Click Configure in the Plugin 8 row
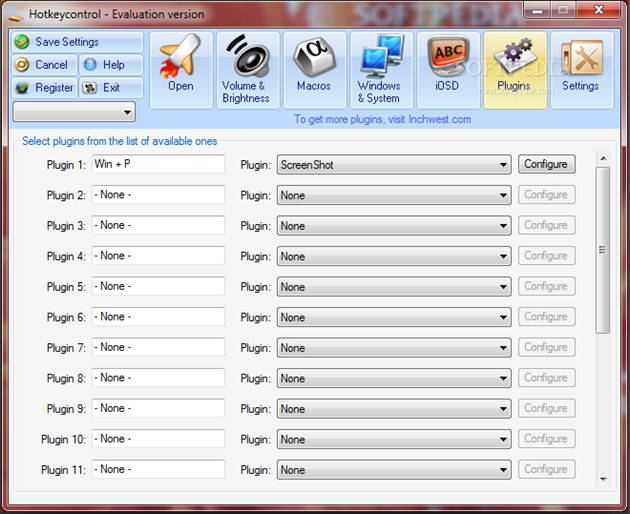The width and height of the screenshot is (630, 514). tap(546, 378)
